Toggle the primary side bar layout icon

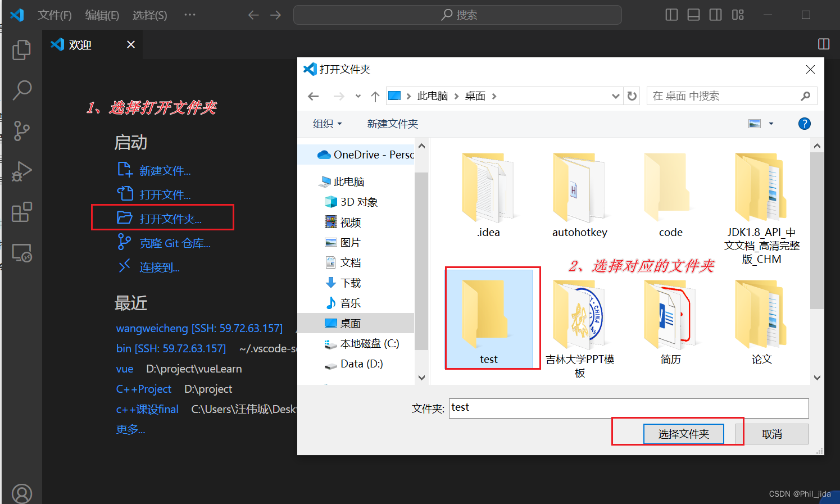pos(671,15)
